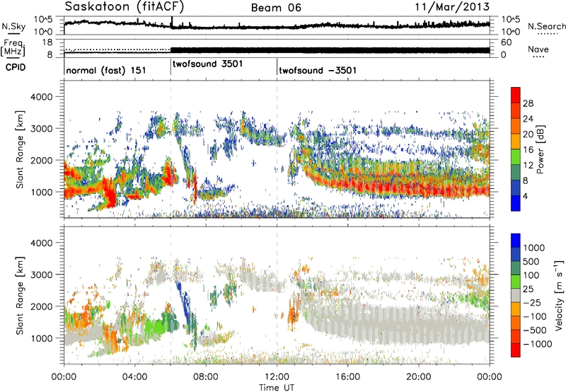Select the '-1000' label on Velocity color bar
The height and width of the screenshot is (392, 566).
point(538,344)
